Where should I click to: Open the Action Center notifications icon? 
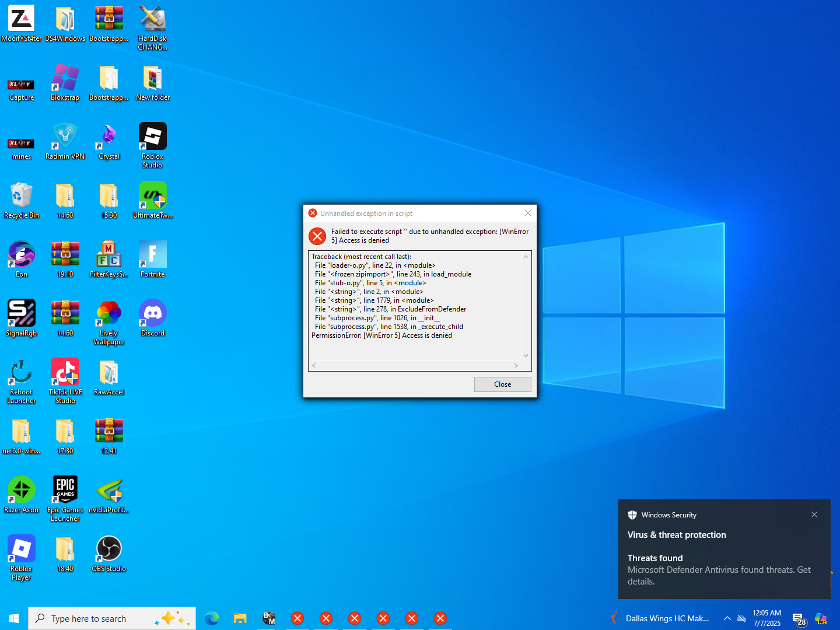[x=799, y=619]
